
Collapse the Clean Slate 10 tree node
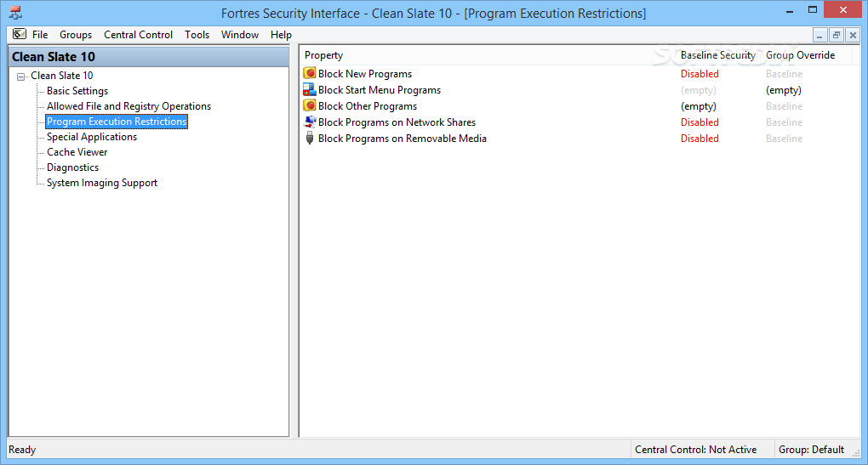[x=21, y=77]
